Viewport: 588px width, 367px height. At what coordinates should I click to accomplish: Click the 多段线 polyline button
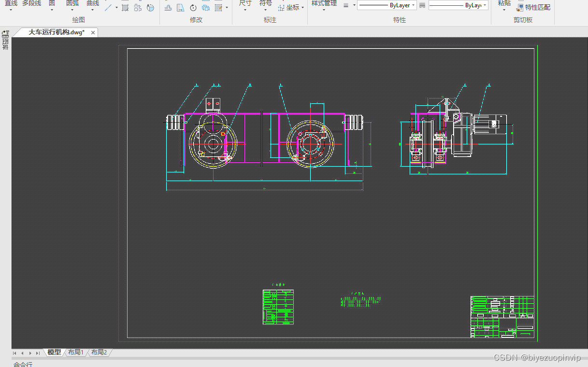pos(32,3)
